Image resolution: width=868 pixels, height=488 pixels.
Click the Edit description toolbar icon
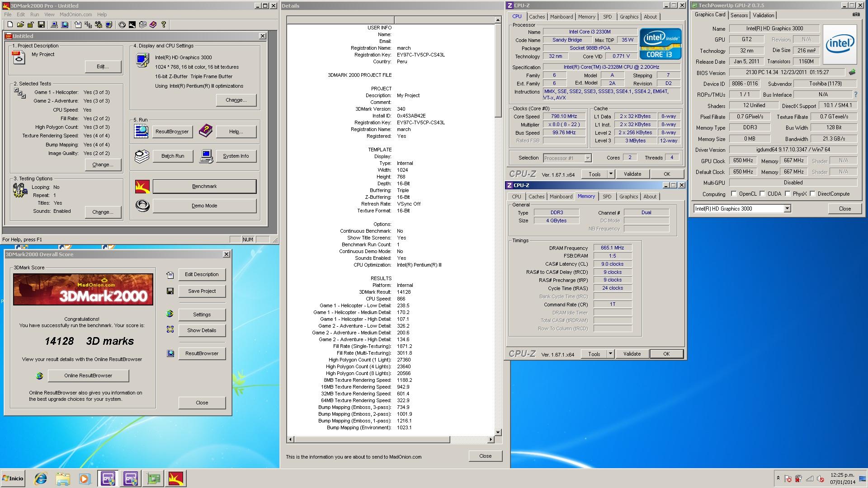(x=78, y=24)
